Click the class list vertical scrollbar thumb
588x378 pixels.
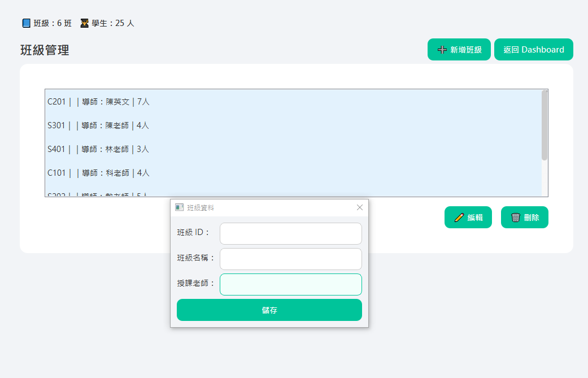(x=545, y=125)
